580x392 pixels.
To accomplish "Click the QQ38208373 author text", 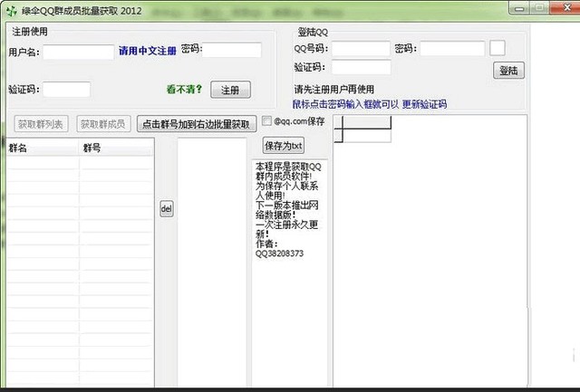I will (x=280, y=253).
